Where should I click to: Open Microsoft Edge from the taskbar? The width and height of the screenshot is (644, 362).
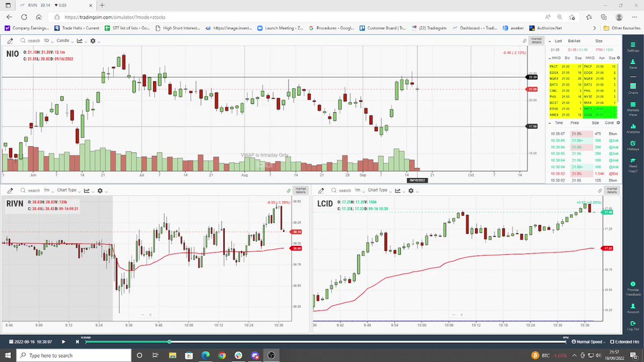coord(205,355)
